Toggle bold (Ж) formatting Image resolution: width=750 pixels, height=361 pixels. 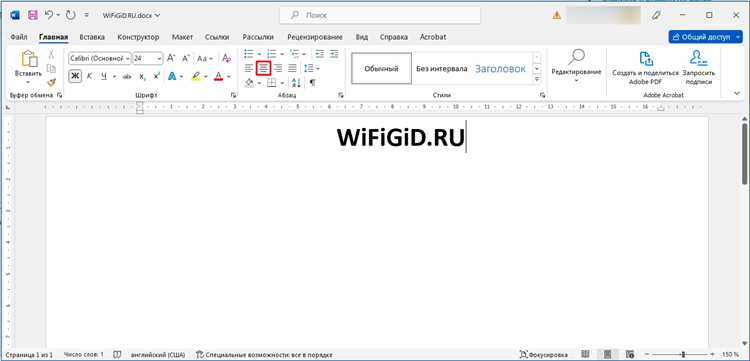tap(75, 77)
